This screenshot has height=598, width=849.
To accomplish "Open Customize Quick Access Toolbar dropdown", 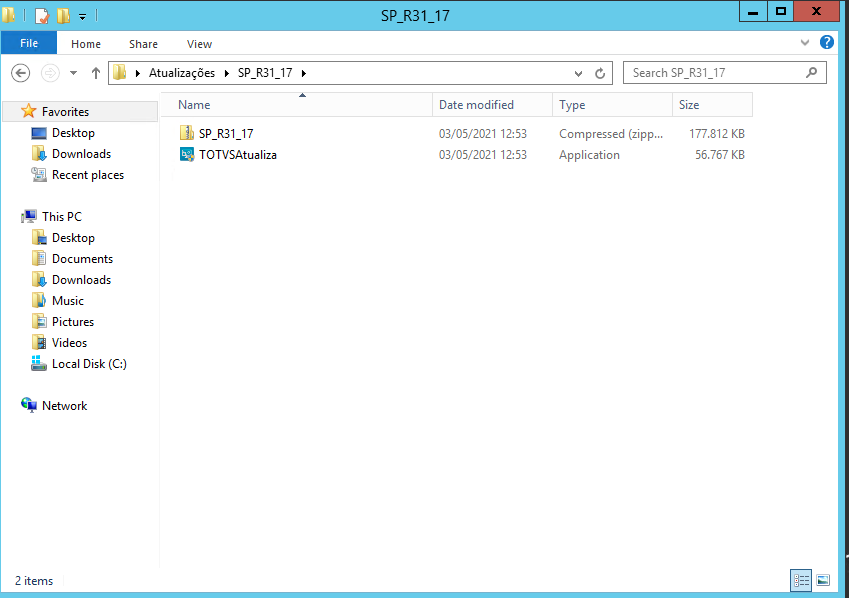I will tap(82, 17).
